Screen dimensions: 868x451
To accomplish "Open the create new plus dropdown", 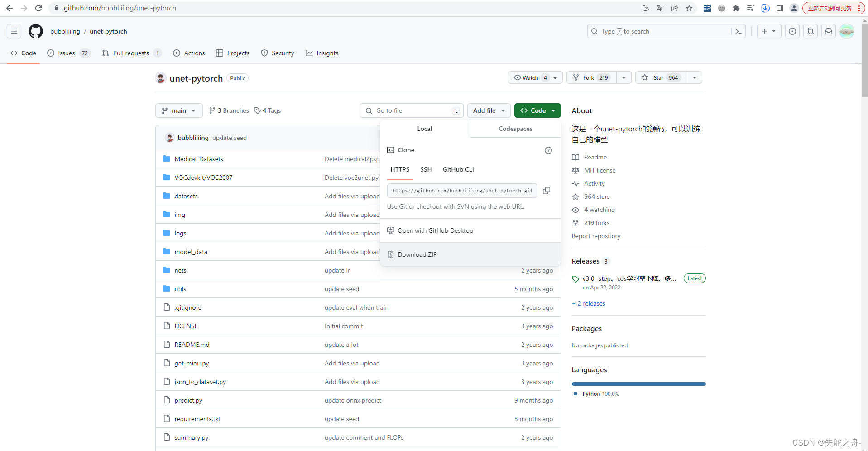I will (769, 31).
